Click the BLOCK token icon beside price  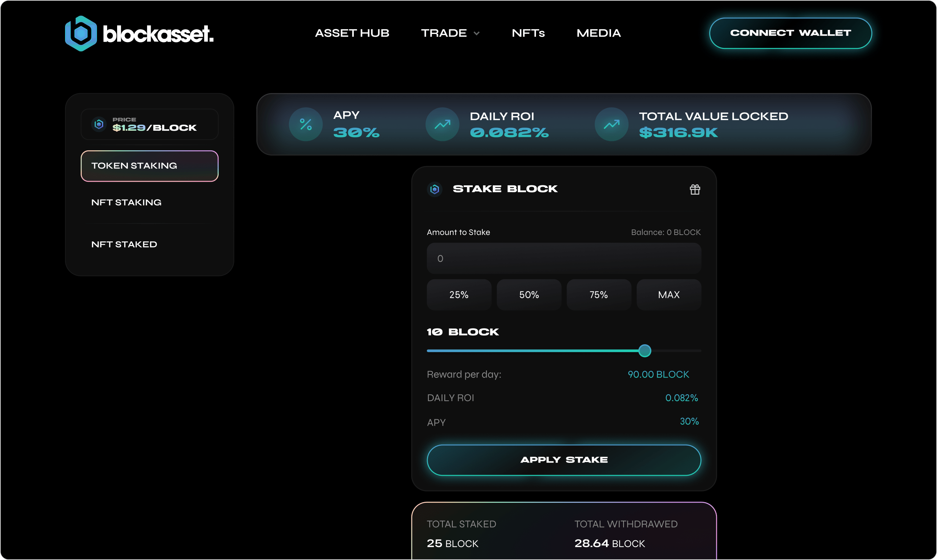pyautogui.click(x=99, y=124)
